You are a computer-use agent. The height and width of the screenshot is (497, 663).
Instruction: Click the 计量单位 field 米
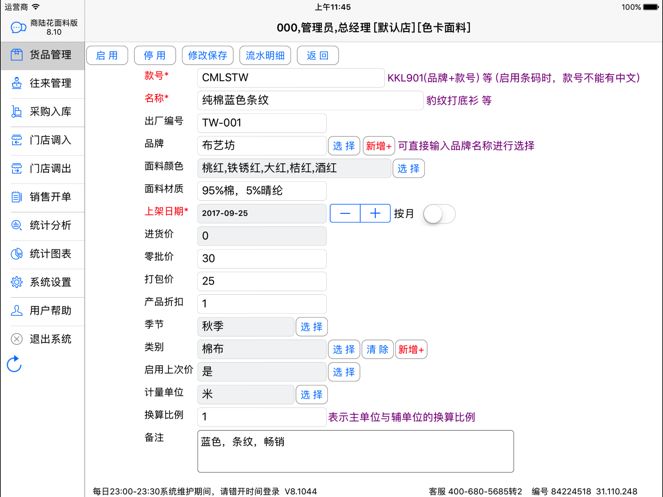(x=246, y=394)
